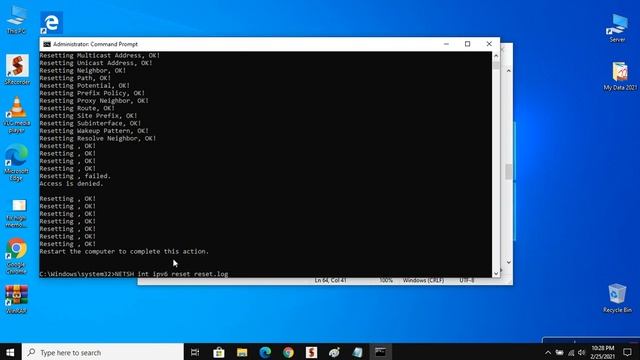Click Command Prompt title bar icon
Viewport: 640px width, 360px height.
coord(47,44)
